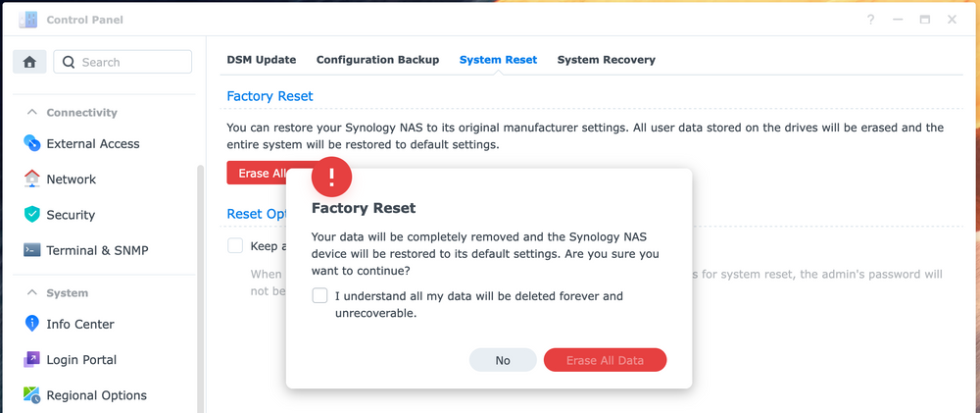The height and width of the screenshot is (413, 980).
Task: Go to the System Recovery tab
Action: coord(607,60)
